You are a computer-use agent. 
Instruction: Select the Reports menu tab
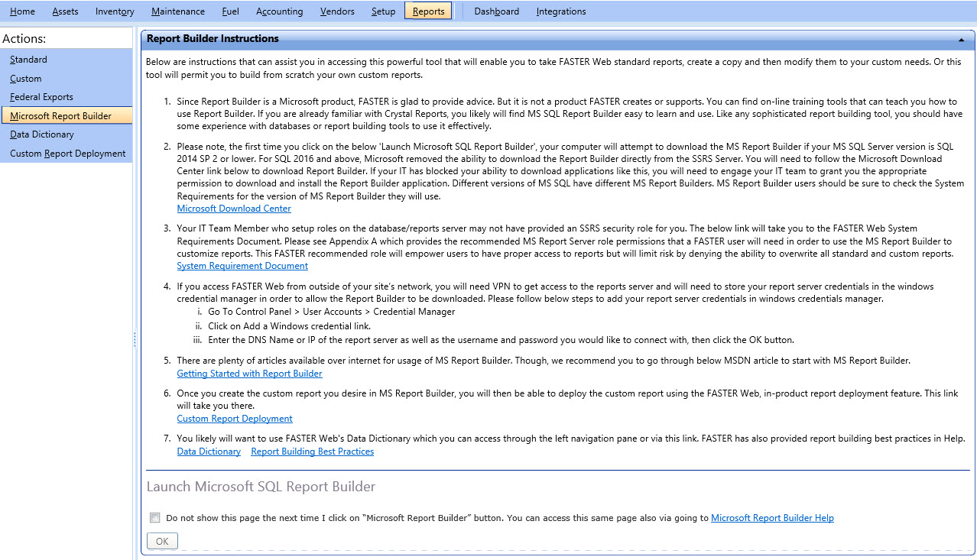[428, 11]
